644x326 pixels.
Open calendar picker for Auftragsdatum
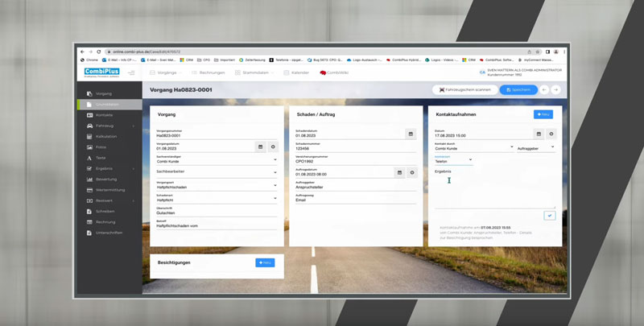pos(399,172)
